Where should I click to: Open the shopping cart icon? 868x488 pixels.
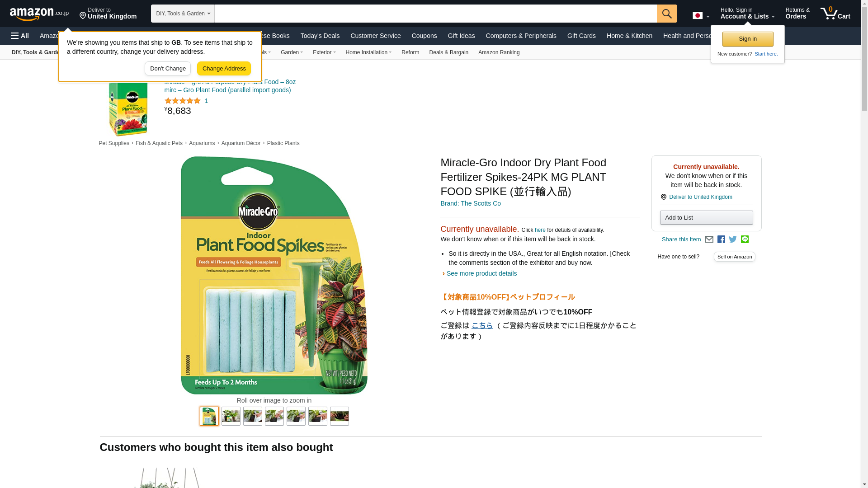pos(835,14)
